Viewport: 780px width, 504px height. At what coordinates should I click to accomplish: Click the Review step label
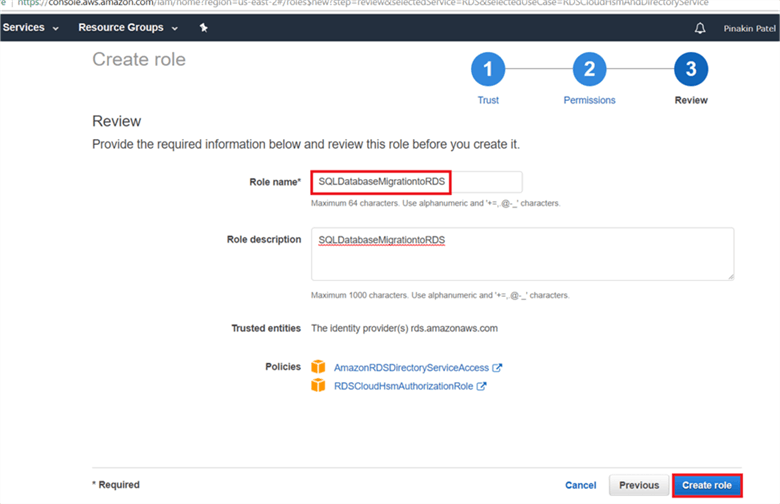pyautogui.click(x=691, y=100)
